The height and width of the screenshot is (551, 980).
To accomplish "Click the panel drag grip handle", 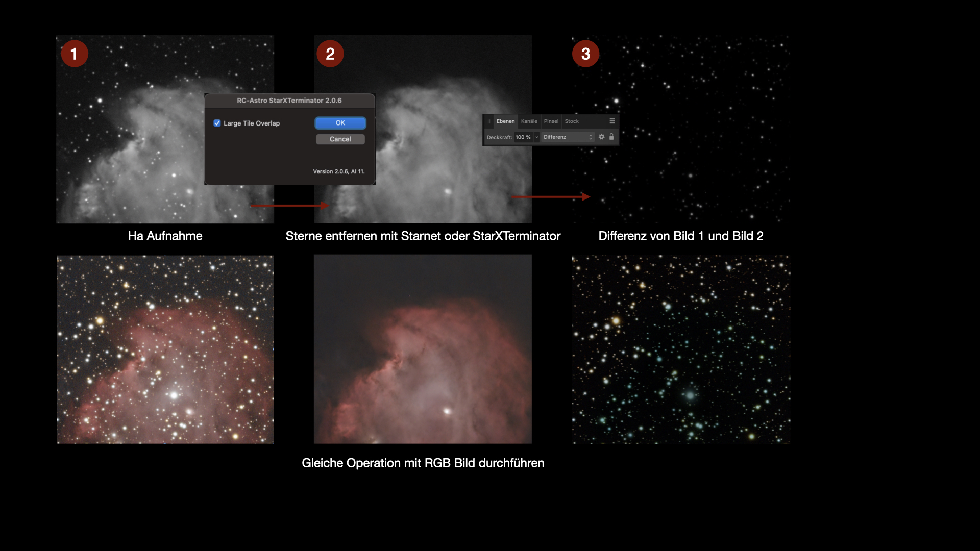I will [489, 121].
